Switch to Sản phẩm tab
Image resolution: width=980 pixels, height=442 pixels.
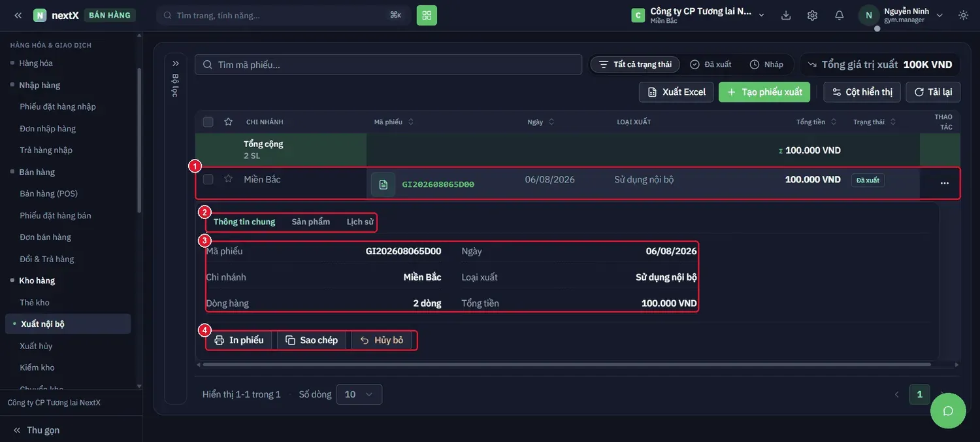click(x=311, y=222)
